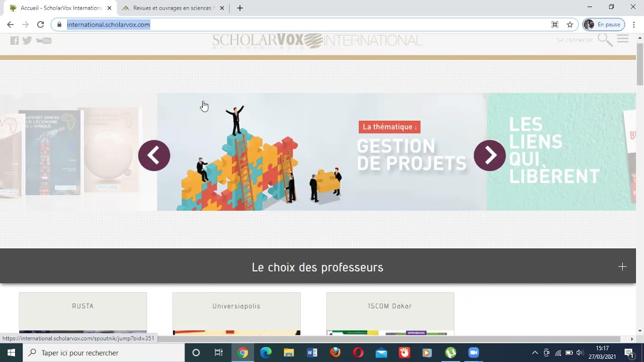Open Microsoft Edge from the taskbar
The width and height of the screenshot is (644, 362).
pyautogui.click(x=266, y=353)
